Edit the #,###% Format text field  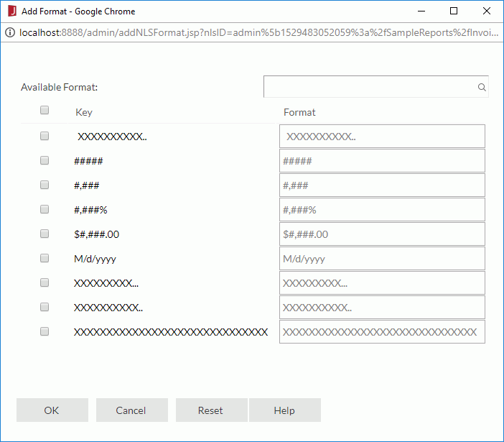(x=382, y=209)
